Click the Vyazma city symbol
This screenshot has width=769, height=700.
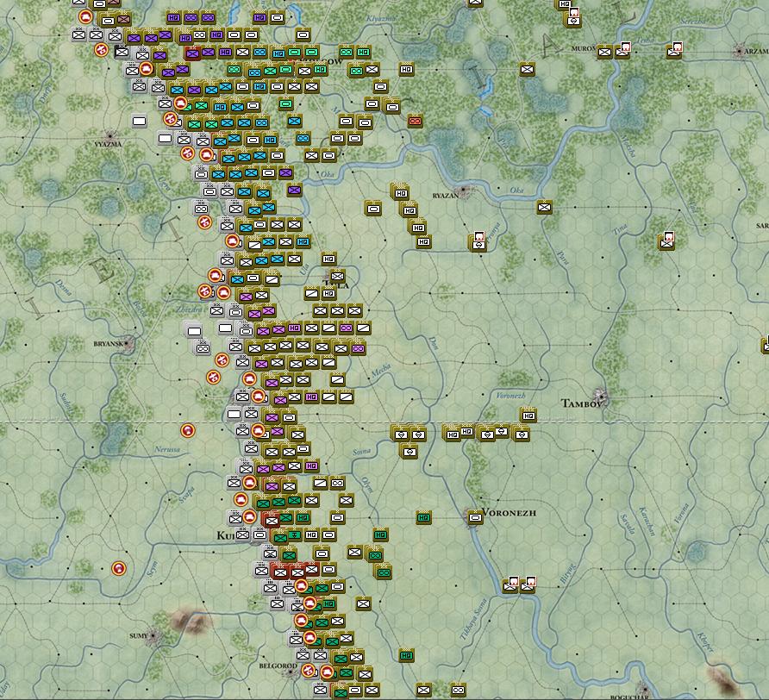click(109, 134)
